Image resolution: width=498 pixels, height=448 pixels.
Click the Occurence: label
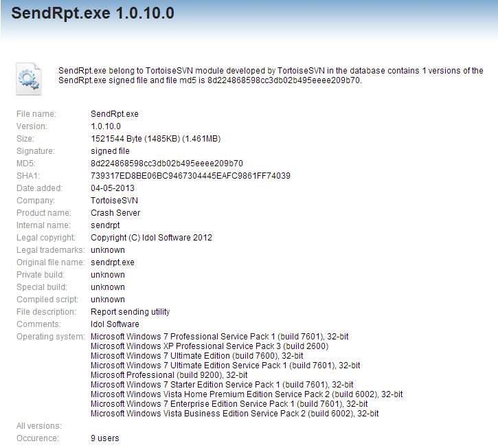click(x=38, y=438)
